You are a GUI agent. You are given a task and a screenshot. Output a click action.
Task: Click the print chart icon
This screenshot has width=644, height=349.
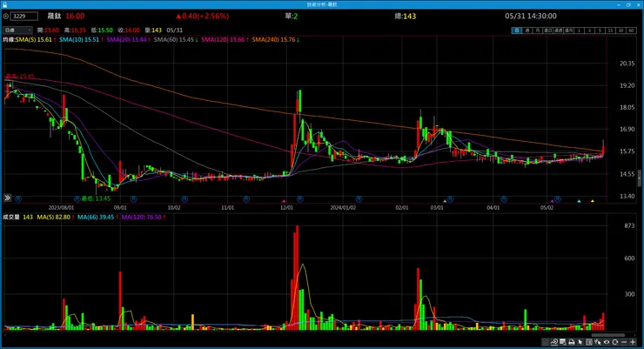(572, 342)
